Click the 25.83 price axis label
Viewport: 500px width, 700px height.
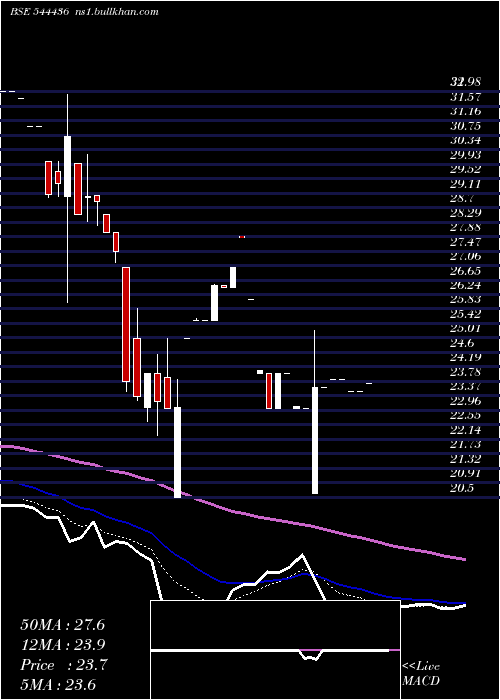(465, 299)
